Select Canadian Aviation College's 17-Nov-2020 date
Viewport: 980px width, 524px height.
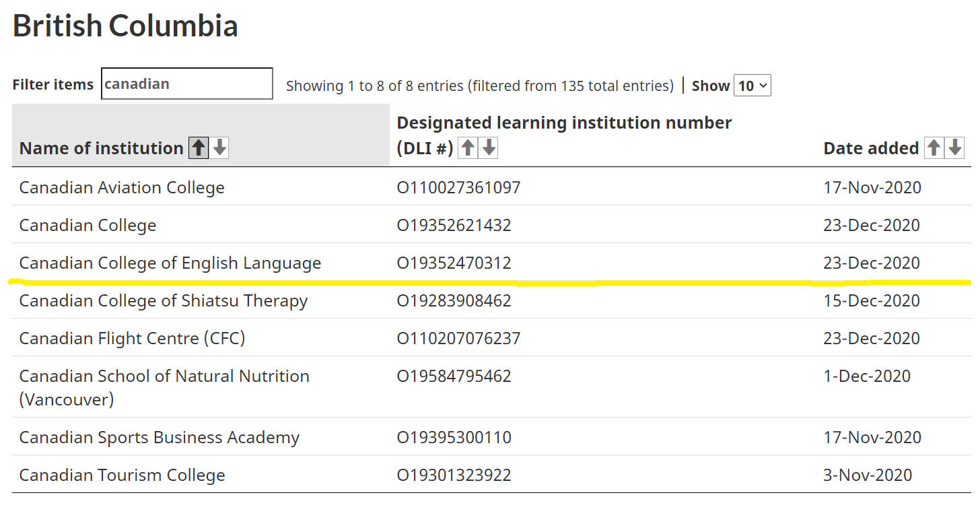pos(872,187)
